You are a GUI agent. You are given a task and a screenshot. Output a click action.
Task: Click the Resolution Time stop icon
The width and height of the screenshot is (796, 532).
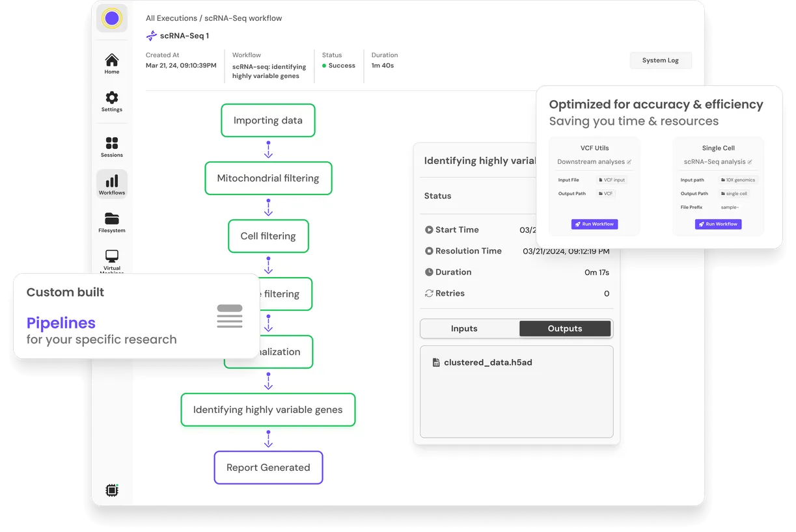429,251
